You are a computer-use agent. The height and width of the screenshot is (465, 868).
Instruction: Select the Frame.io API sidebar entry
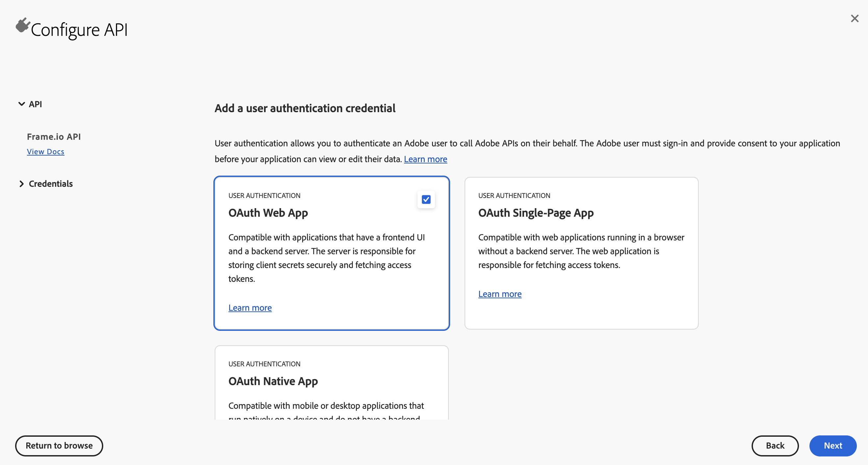(54, 137)
